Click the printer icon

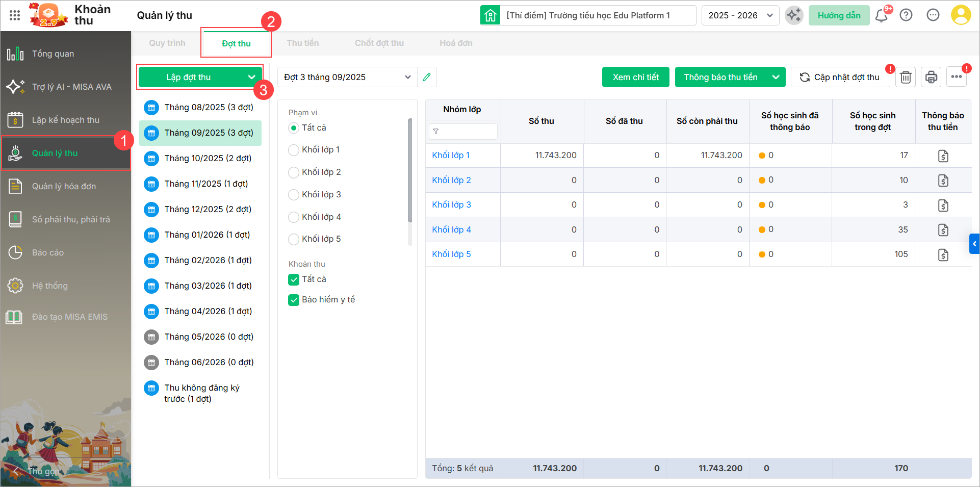[931, 77]
